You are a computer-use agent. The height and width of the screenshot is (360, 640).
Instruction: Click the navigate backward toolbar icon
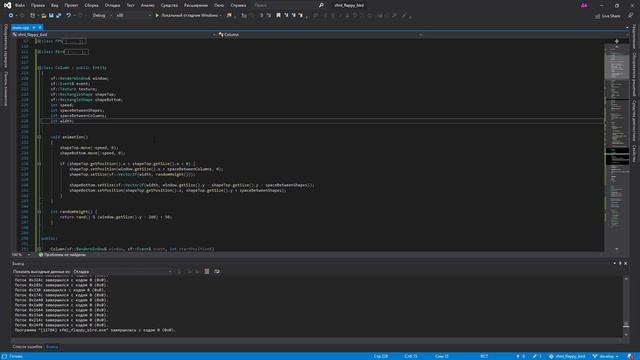point(11,16)
